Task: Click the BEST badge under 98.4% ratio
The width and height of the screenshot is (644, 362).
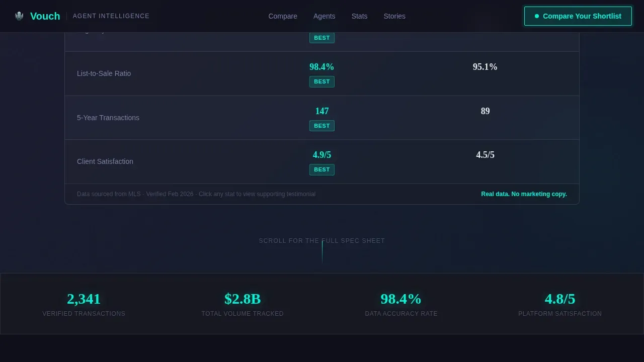Action: coord(322,81)
